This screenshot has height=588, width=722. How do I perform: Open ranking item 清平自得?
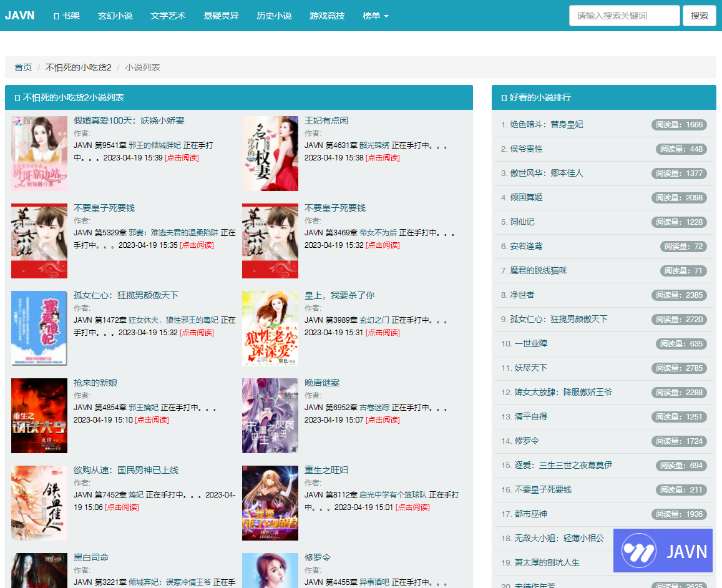coord(531,417)
